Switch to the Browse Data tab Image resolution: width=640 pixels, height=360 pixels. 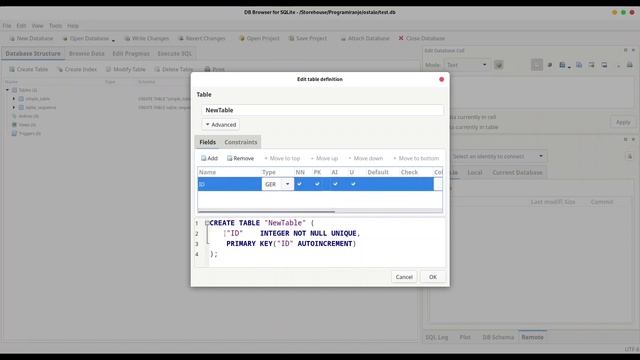click(87, 53)
